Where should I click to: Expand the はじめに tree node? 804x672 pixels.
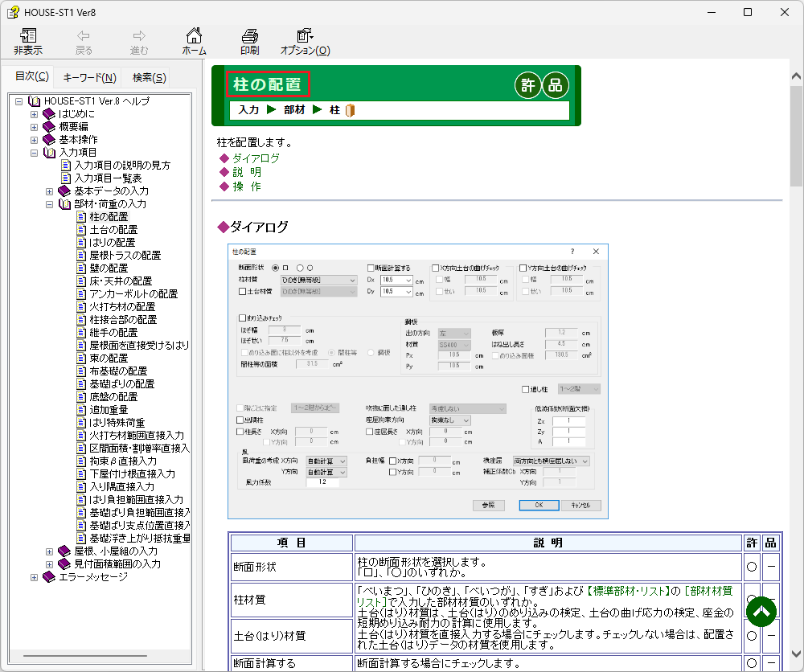[34, 114]
